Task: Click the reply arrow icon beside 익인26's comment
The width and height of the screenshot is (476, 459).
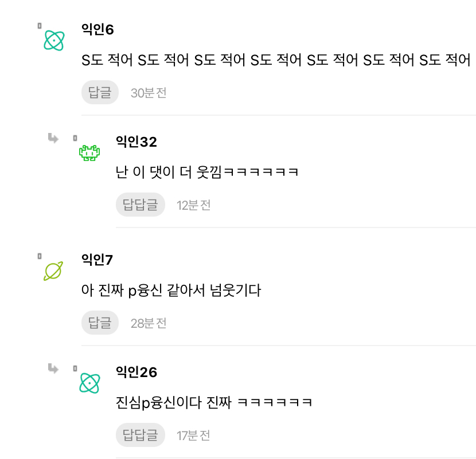Action: (52, 368)
